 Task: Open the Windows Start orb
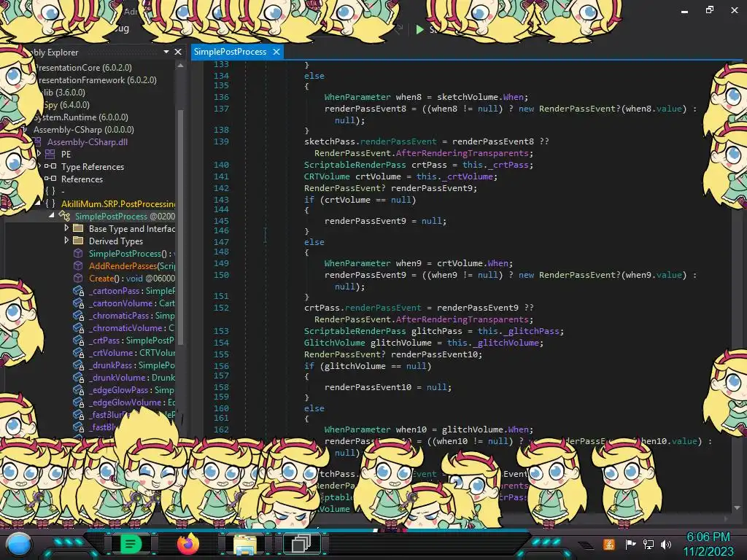coord(19,544)
